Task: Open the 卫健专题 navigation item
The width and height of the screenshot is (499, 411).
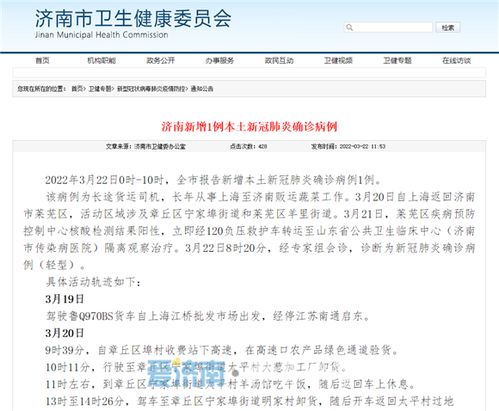Action: [x=397, y=60]
